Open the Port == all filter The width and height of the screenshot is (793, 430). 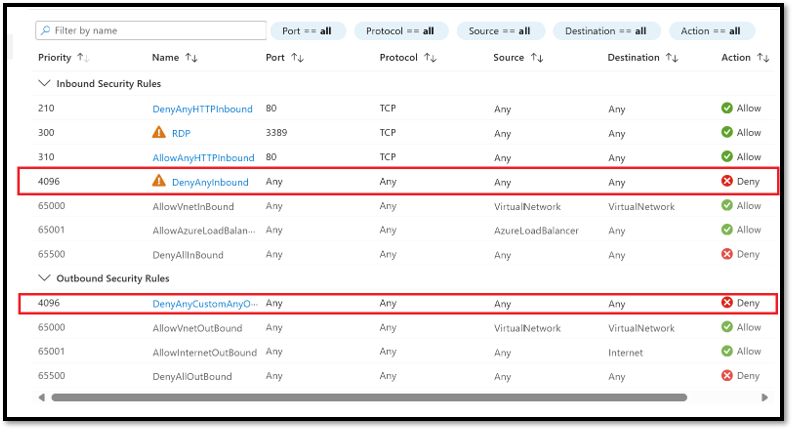coord(307,31)
